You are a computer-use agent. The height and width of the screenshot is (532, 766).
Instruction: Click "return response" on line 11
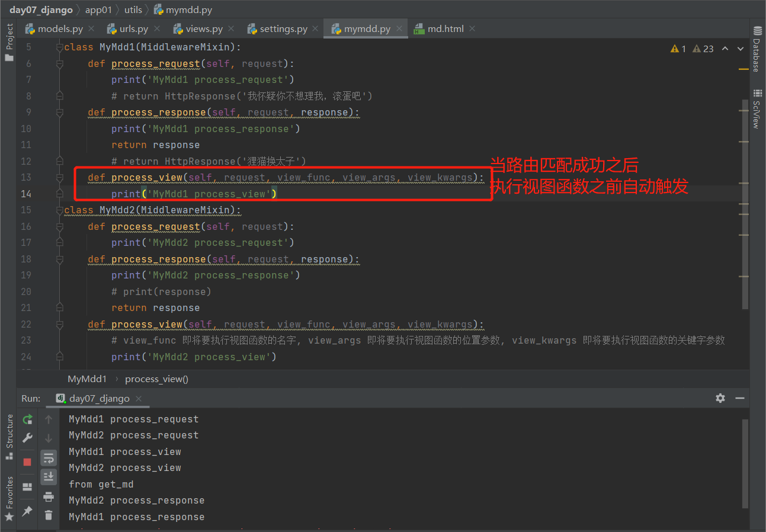pyautogui.click(x=155, y=145)
